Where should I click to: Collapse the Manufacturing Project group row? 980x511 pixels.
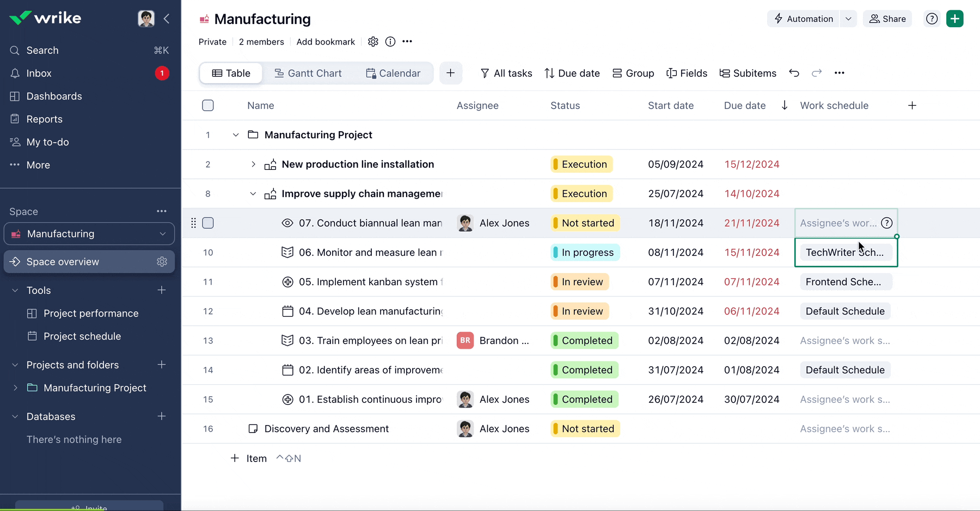click(235, 134)
